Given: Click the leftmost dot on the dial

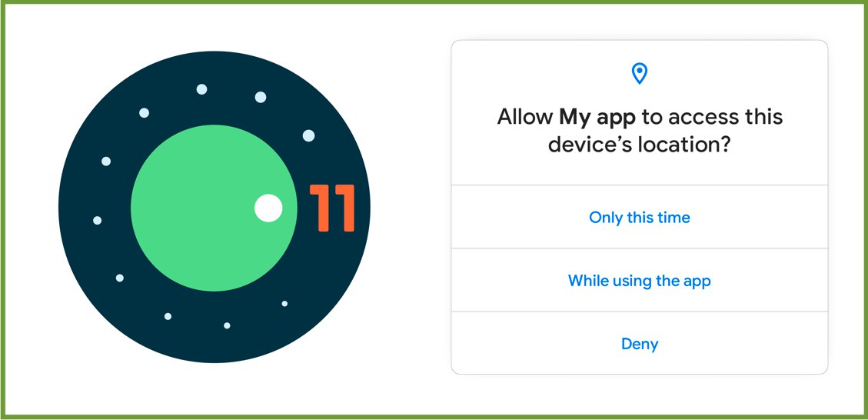Looking at the screenshot, I should coord(98,221).
